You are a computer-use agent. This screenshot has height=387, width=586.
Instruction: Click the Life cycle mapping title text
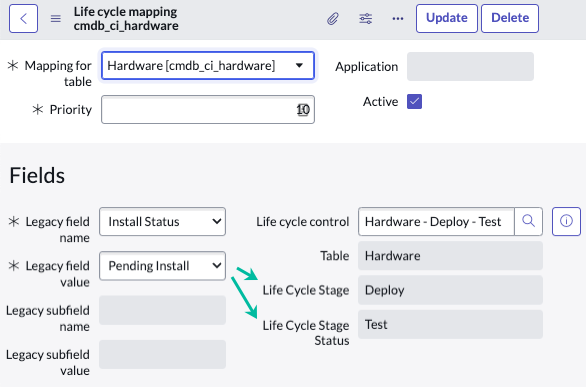(x=125, y=12)
